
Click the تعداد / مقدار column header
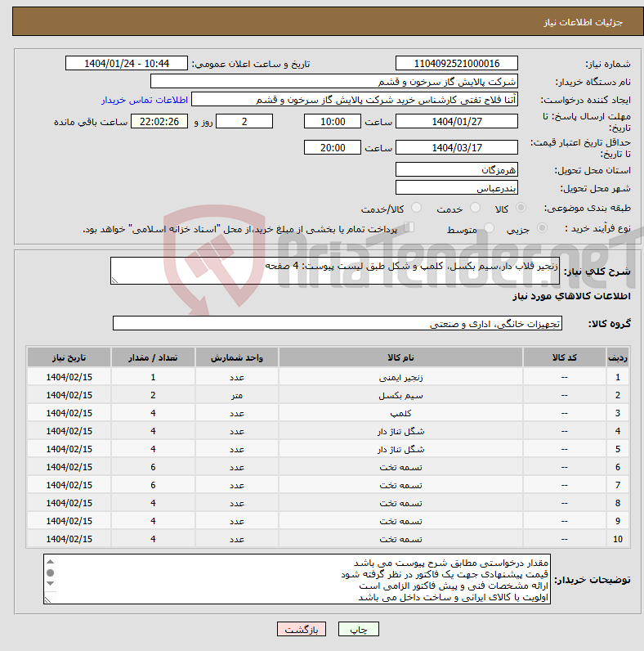pos(153,357)
